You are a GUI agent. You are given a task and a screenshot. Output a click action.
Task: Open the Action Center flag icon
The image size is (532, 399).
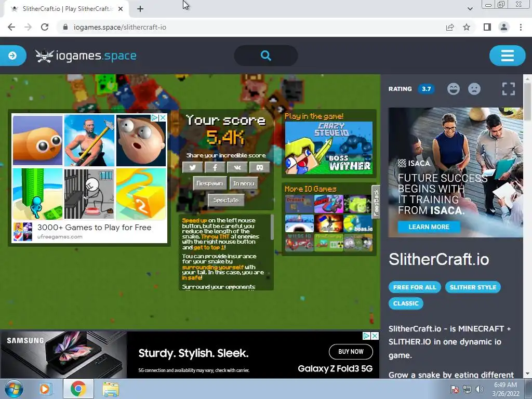(x=454, y=389)
